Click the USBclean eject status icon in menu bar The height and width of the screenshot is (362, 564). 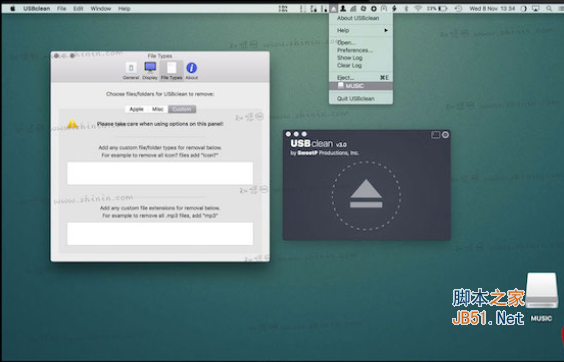click(333, 8)
